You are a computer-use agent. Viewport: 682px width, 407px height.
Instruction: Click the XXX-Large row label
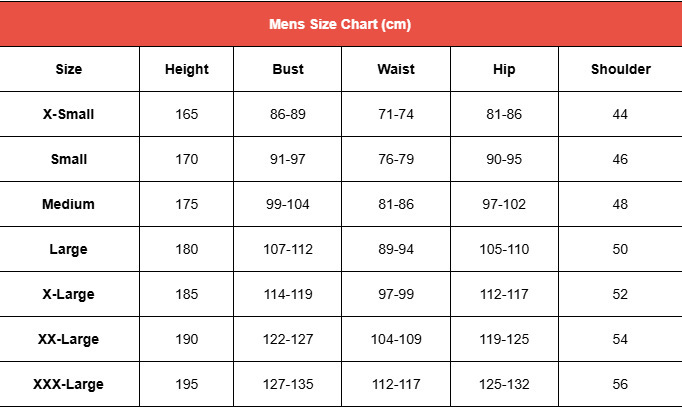point(69,384)
